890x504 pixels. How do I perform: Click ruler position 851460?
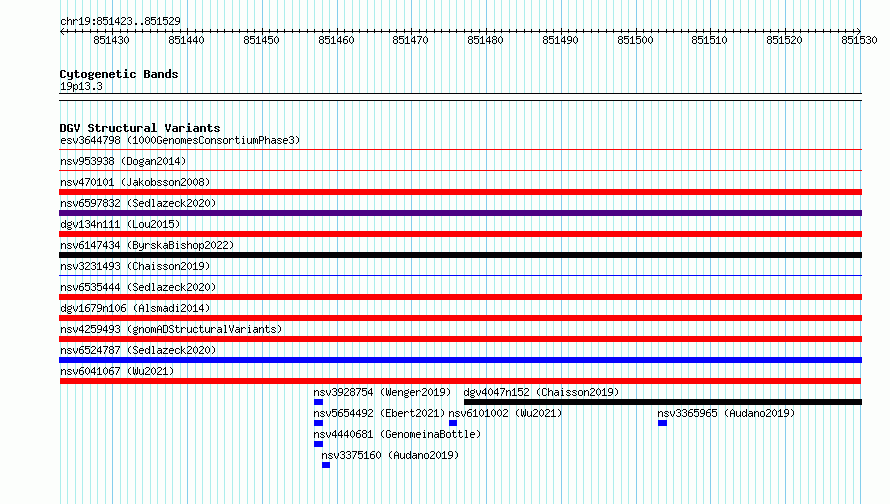pyautogui.click(x=336, y=40)
